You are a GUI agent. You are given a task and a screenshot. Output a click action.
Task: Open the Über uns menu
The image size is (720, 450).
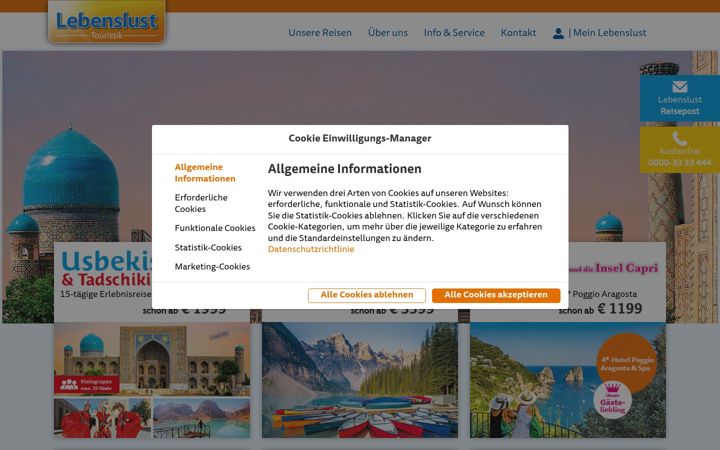click(x=388, y=33)
